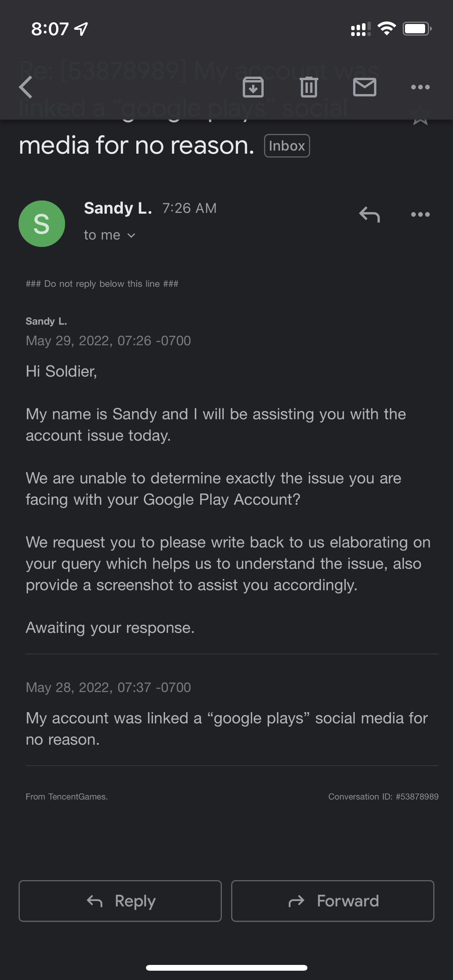
Task: Open the top toolbar more options menu
Action: [x=420, y=87]
